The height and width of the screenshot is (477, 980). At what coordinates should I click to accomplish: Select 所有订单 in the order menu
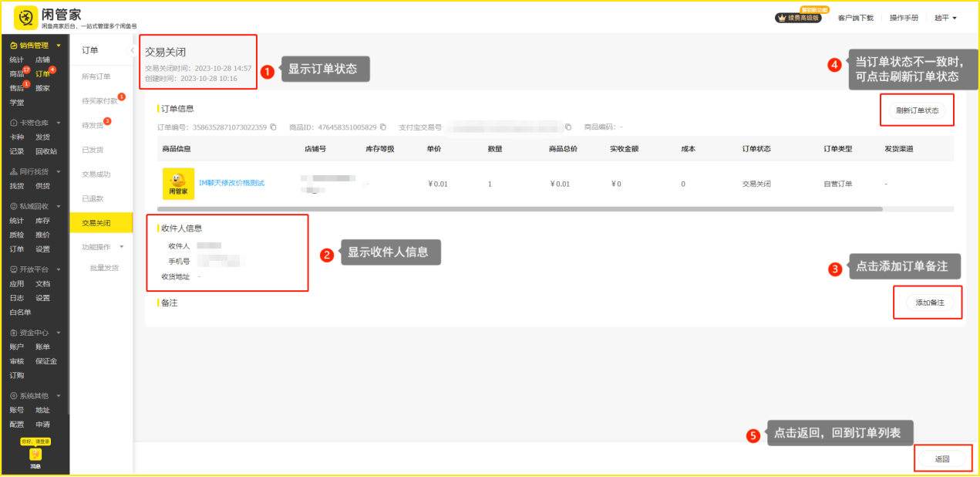[96, 76]
